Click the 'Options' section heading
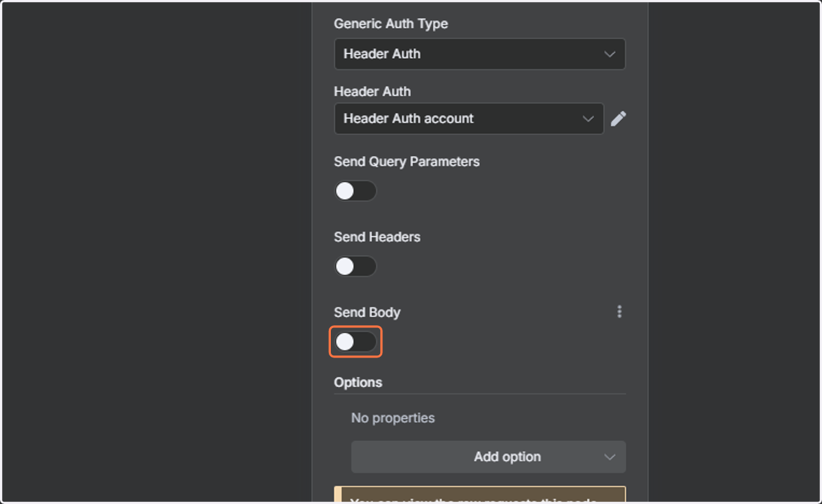The width and height of the screenshot is (822, 504). (358, 382)
